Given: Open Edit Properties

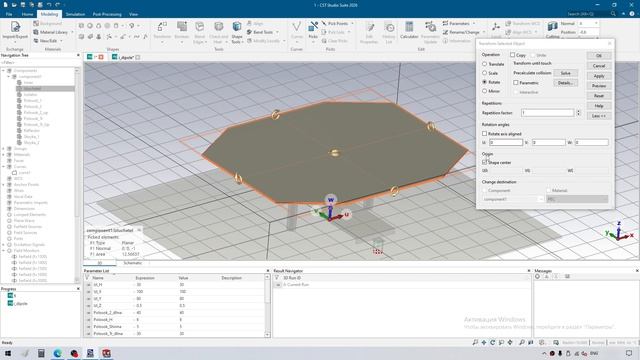Looking at the screenshot, I should [369, 32].
